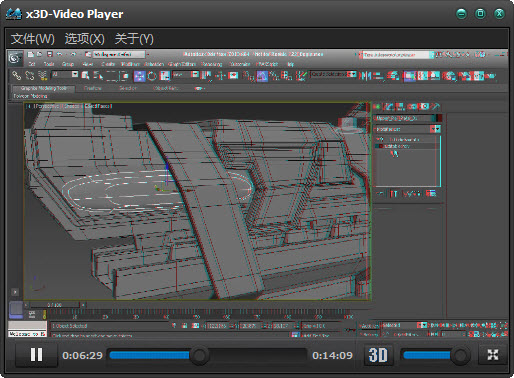The image size is (514, 378).
Task: Click the video display area
Action: [257, 193]
